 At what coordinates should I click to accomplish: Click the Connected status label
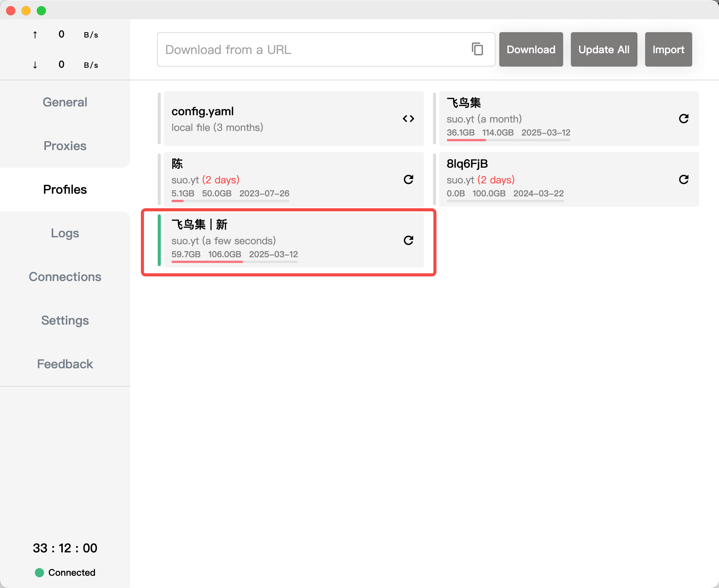[x=72, y=573]
